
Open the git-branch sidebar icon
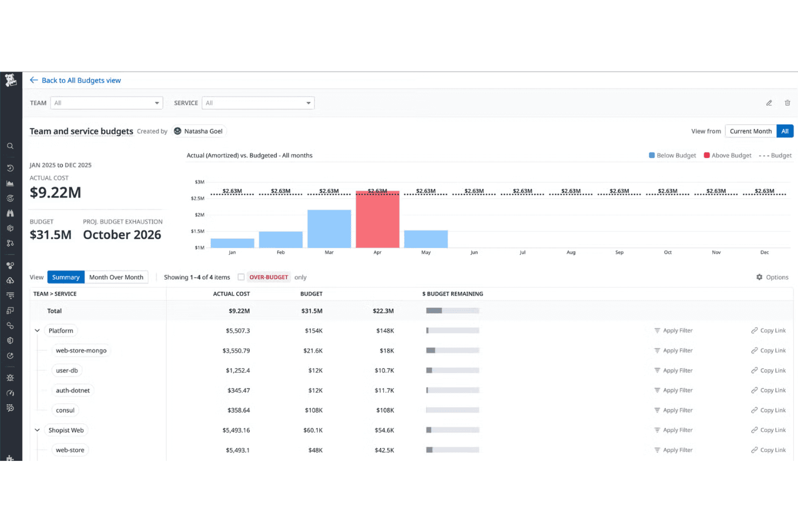10,243
